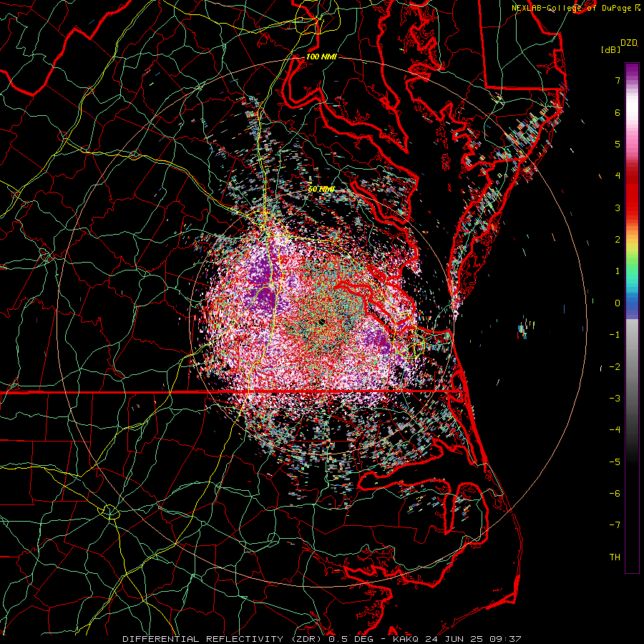Click the 100 NMI range ring label

point(321,57)
